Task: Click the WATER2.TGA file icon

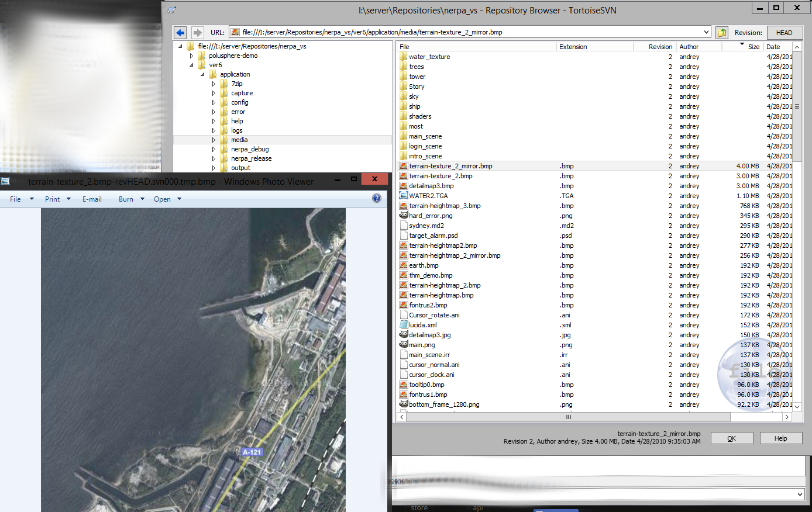Action: click(403, 196)
